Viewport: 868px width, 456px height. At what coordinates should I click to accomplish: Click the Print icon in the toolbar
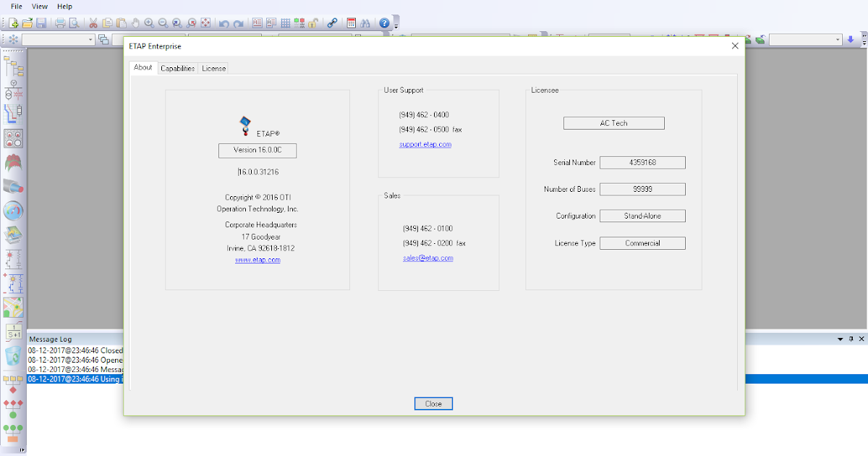(60, 23)
